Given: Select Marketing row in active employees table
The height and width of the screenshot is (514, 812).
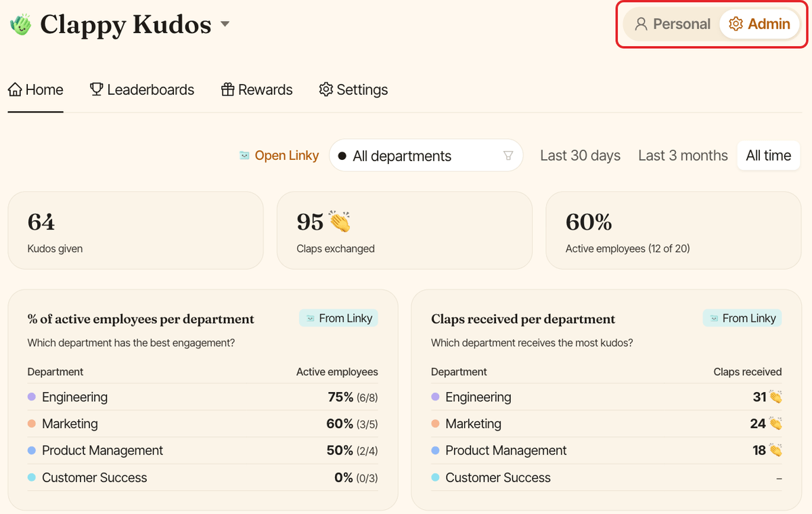Looking at the screenshot, I should [x=203, y=424].
